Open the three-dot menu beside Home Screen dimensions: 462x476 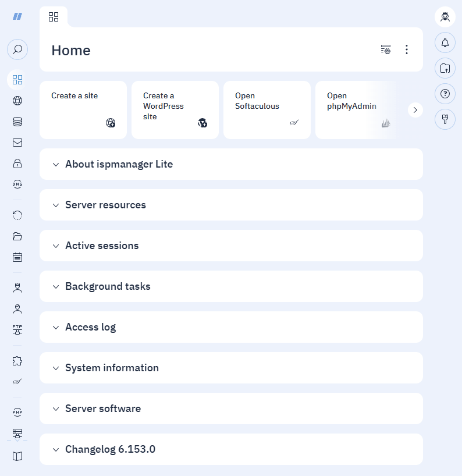click(407, 49)
